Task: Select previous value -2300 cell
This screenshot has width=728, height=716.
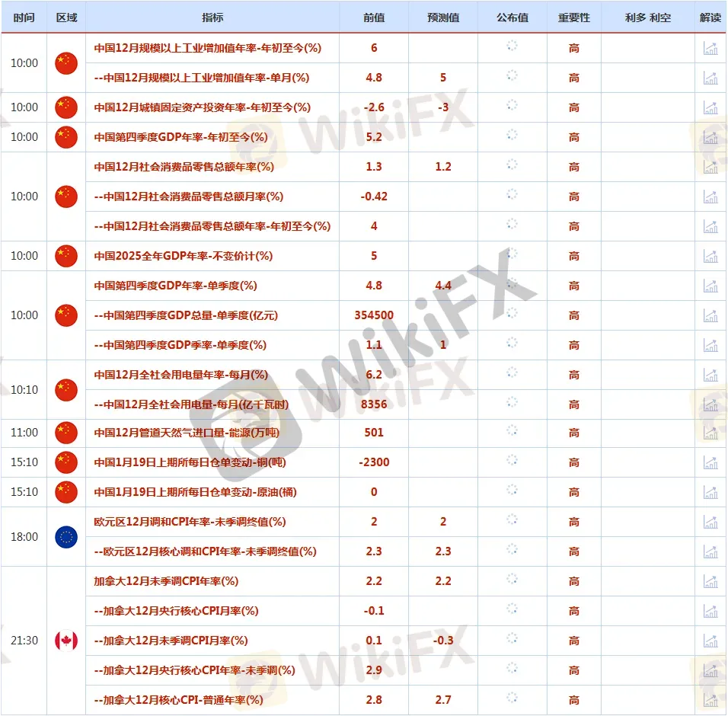Action: click(x=374, y=462)
